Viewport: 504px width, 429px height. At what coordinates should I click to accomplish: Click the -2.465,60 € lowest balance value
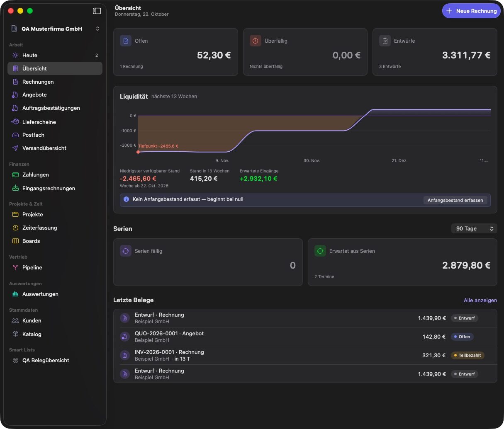pyautogui.click(x=138, y=179)
